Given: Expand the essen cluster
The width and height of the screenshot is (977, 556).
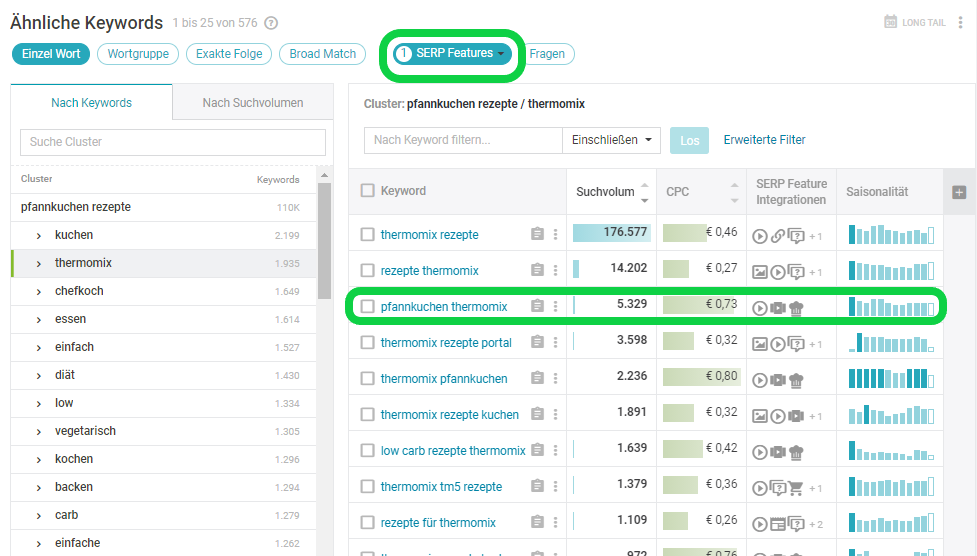Looking at the screenshot, I should 39,320.
